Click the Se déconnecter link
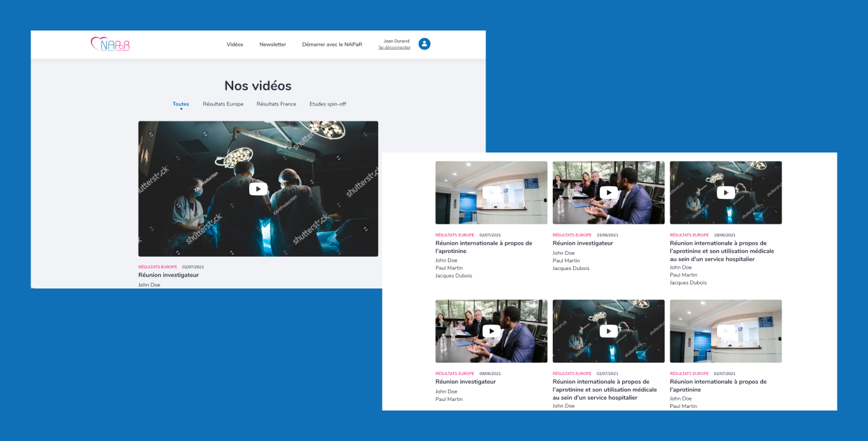868x441 pixels. click(x=394, y=48)
